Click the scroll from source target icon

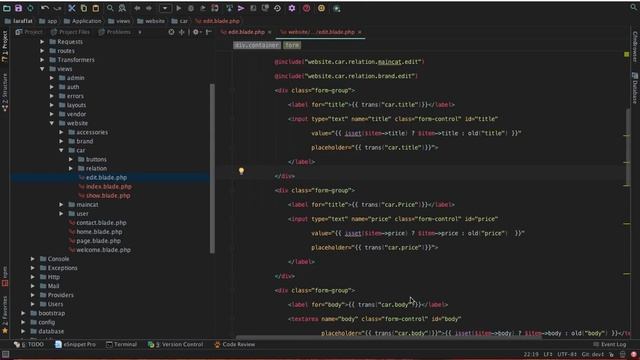pos(171,32)
